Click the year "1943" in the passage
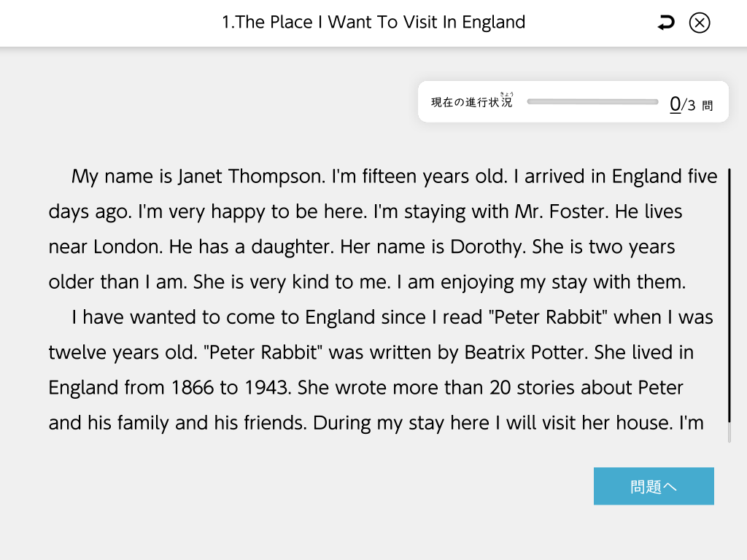 point(266,388)
